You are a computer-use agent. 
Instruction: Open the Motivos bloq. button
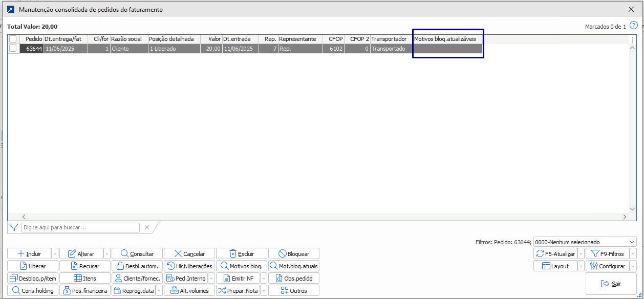pyautogui.click(x=242, y=266)
